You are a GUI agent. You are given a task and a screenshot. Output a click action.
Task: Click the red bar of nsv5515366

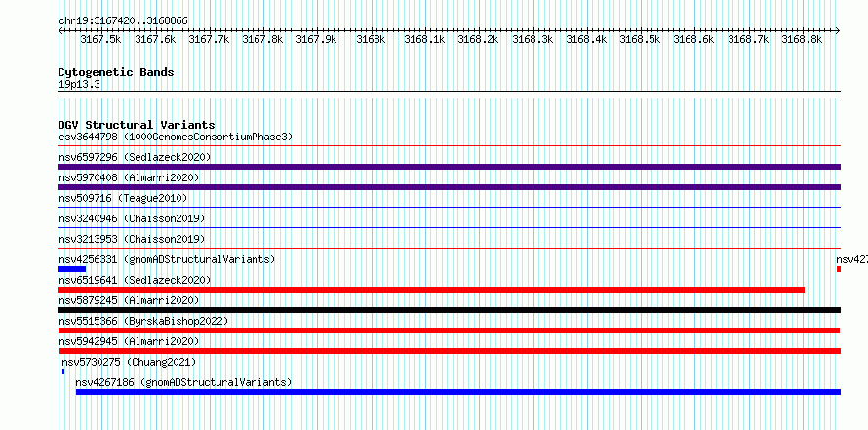pyautogui.click(x=449, y=331)
